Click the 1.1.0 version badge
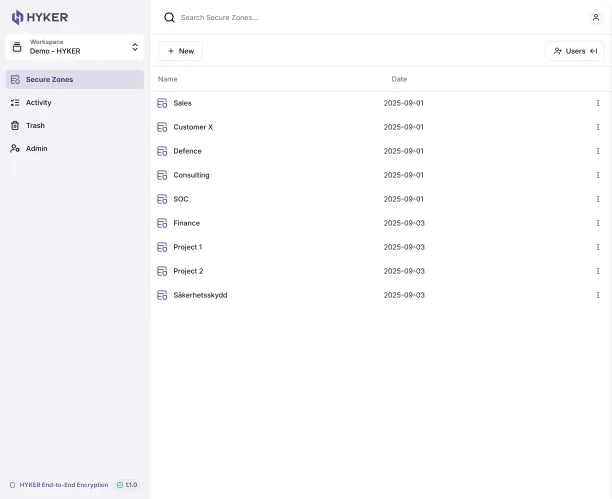 127,485
